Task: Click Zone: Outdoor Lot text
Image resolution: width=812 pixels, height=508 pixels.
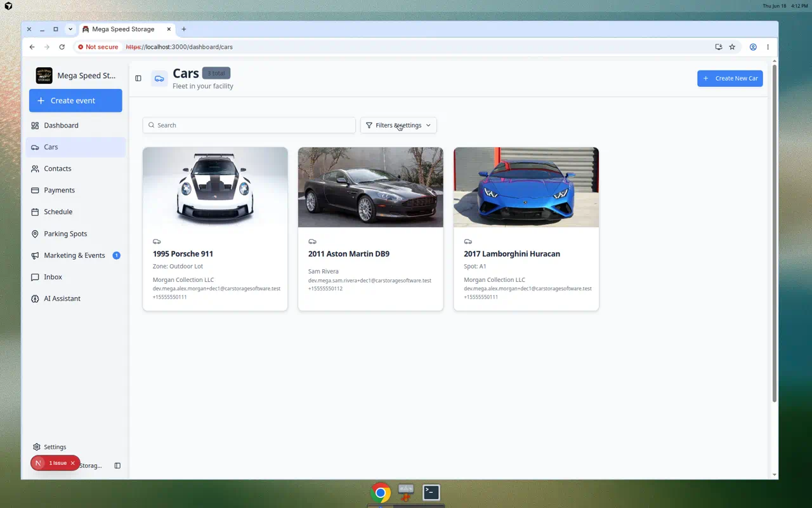Action: point(178,266)
